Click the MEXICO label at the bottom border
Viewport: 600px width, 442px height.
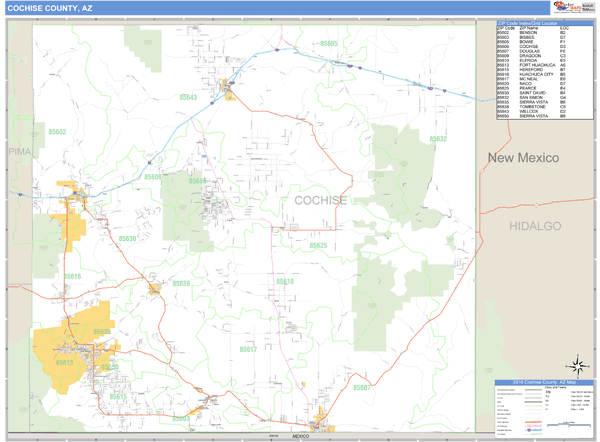click(301, 436)
